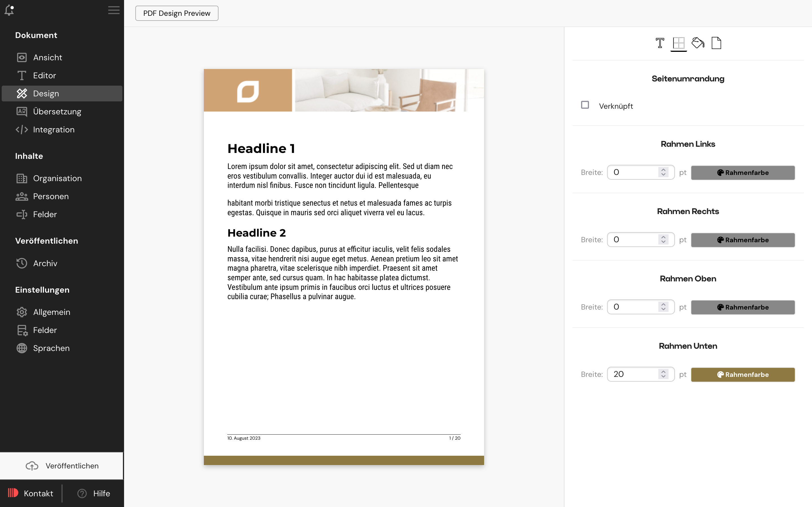Open the fill color settings (paint bucket icon)

coord(698,43)
